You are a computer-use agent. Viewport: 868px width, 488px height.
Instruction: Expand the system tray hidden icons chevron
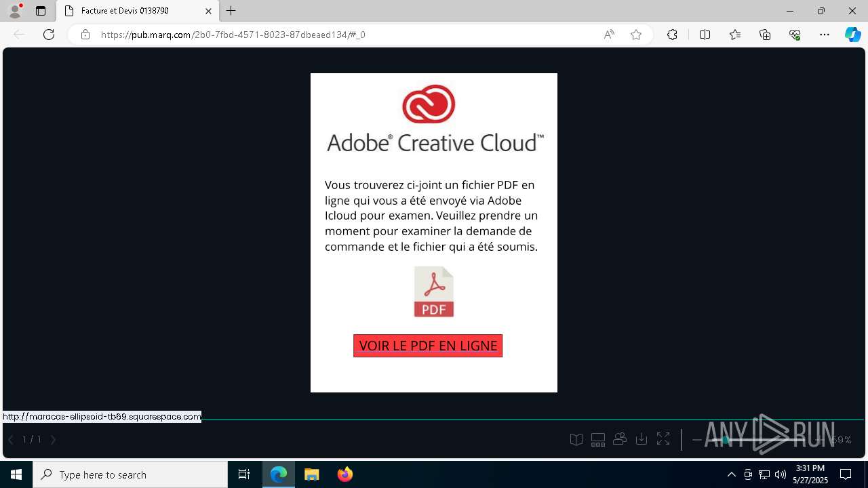click(731, 474)
